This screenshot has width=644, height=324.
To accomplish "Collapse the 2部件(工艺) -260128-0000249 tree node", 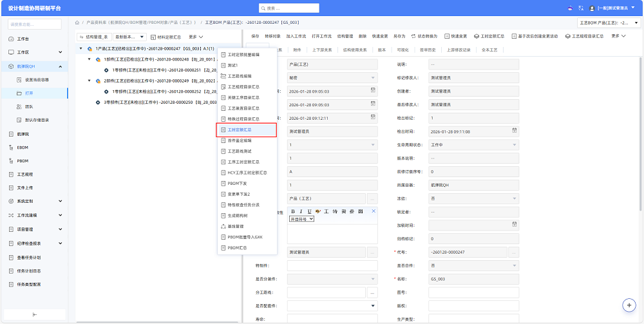I will [90, 81].
